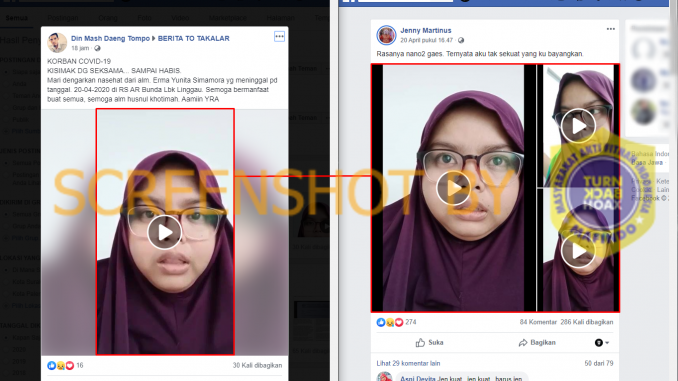View the reaction icons with 274 count

[390, 322]
